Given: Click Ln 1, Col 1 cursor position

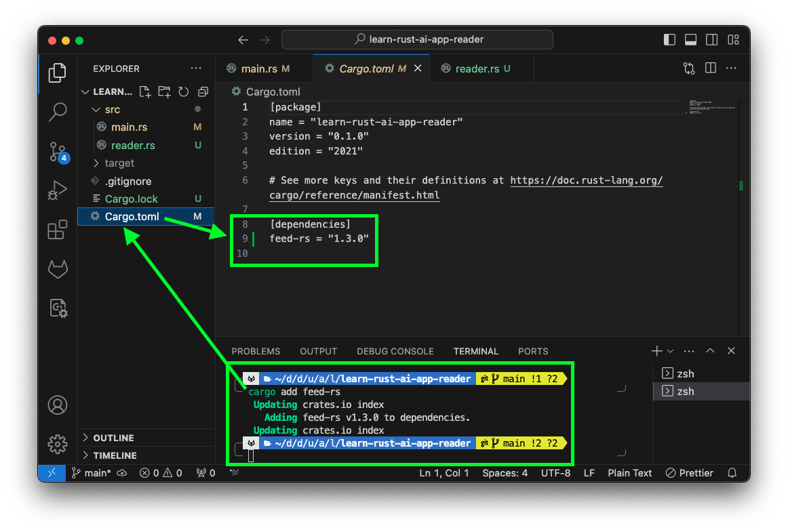Looking at the screenshot, I should coord(444,473).
